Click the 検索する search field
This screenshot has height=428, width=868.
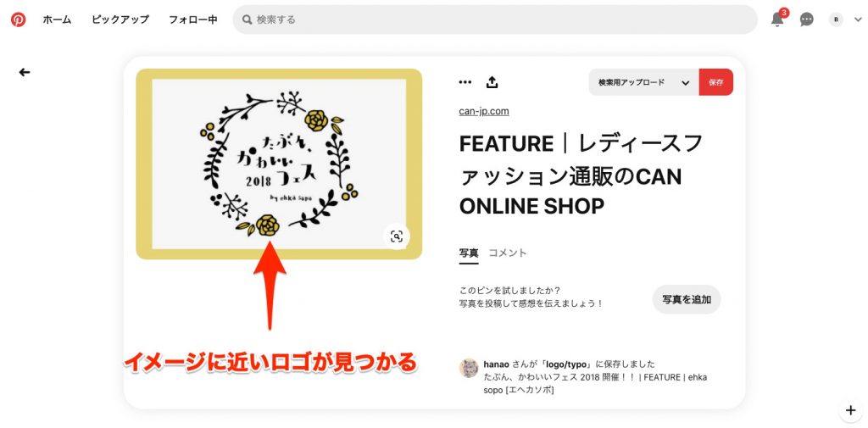pyautogui.click(x=495, y=19)
